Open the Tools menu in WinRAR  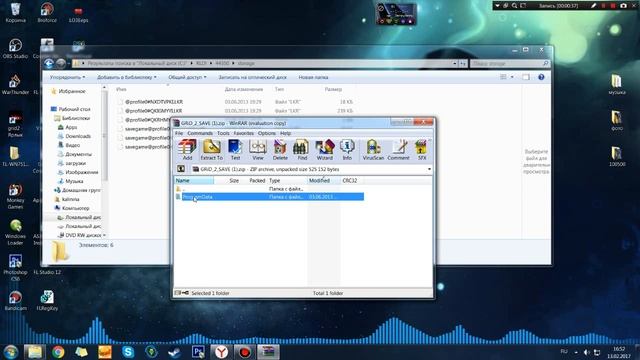pos(223,133)
